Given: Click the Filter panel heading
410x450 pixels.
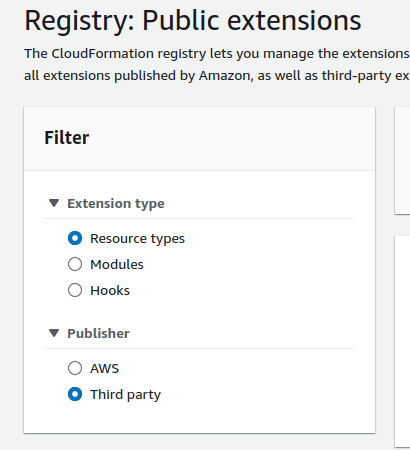Looking at the screenshot, I should tap(67, 138).
